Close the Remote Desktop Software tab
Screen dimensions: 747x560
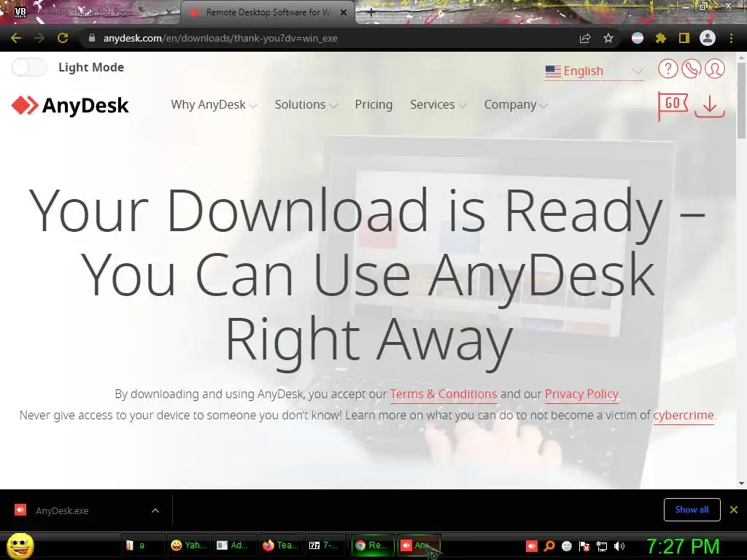pos(344,12)
